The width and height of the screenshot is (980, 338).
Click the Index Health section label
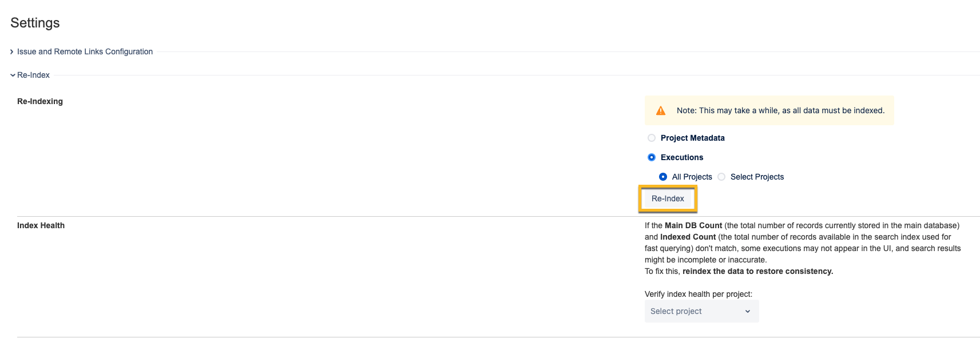[x=41, y=225]
